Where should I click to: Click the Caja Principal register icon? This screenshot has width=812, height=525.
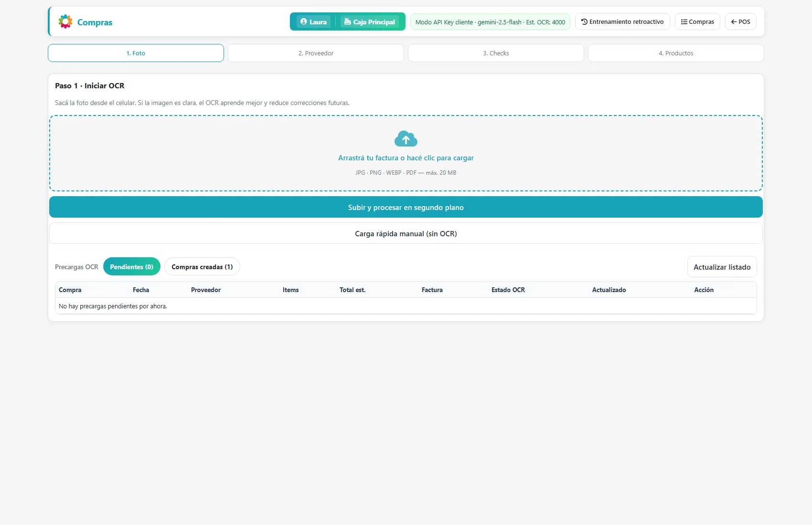click(348, 21)
